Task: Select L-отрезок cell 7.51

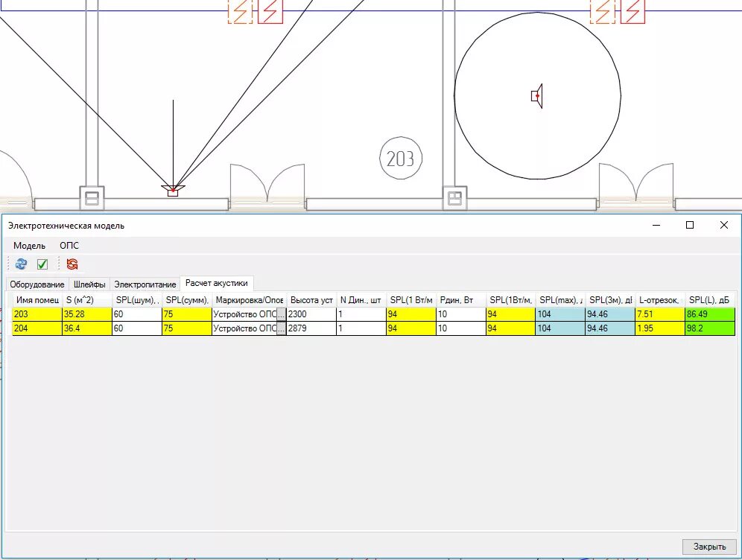Action: coord(660,314)
